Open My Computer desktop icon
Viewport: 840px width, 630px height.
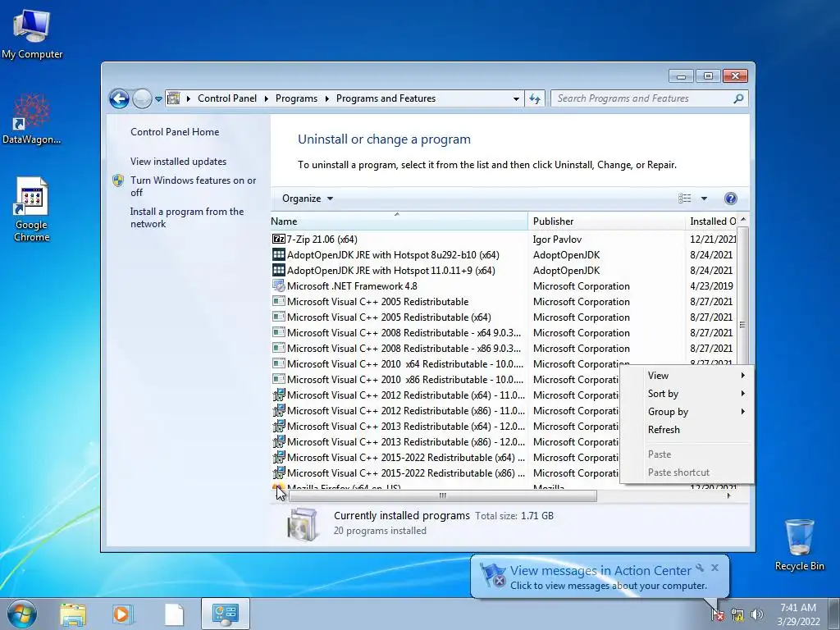(x=32, y=34)
